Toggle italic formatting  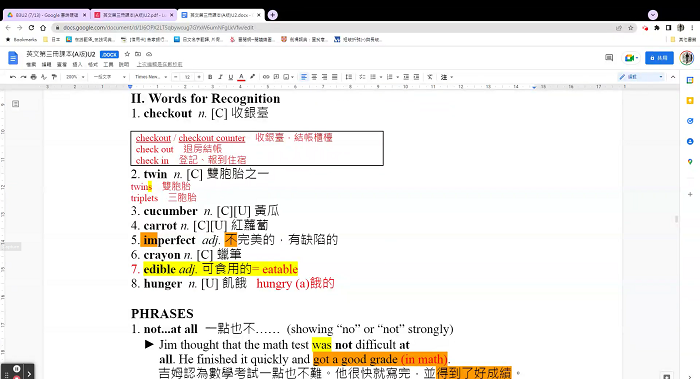point(220,77)
